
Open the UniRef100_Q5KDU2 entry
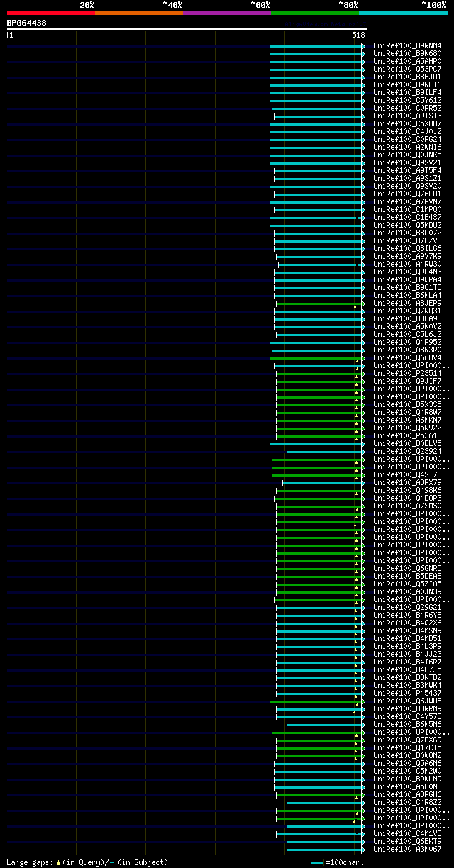pyautogui.click(x=407, y=225)
